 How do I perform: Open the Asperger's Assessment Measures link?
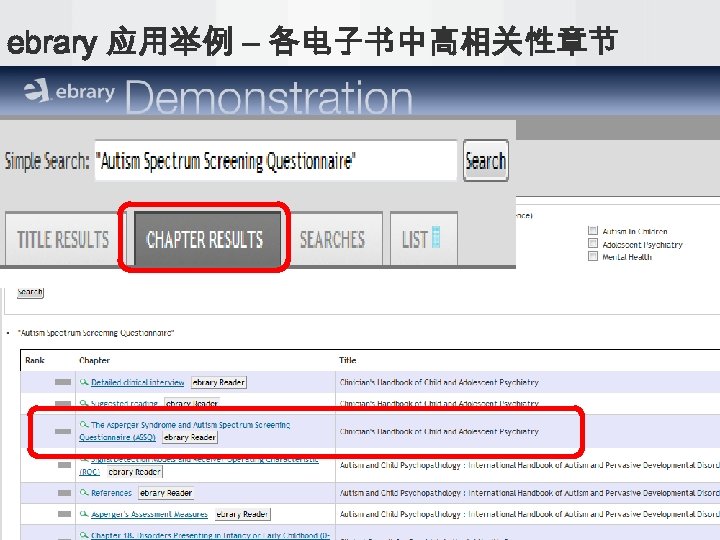click(149, 514)
